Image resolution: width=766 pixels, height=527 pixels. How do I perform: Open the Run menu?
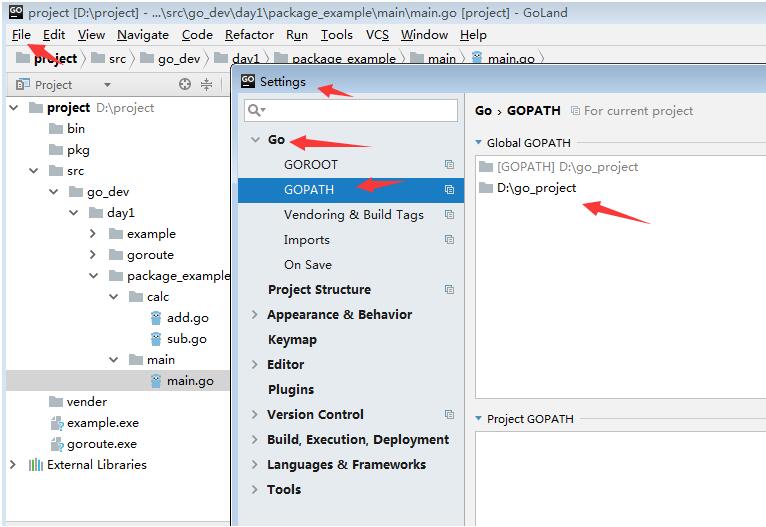pyautogui.click(x=297, y=35)
